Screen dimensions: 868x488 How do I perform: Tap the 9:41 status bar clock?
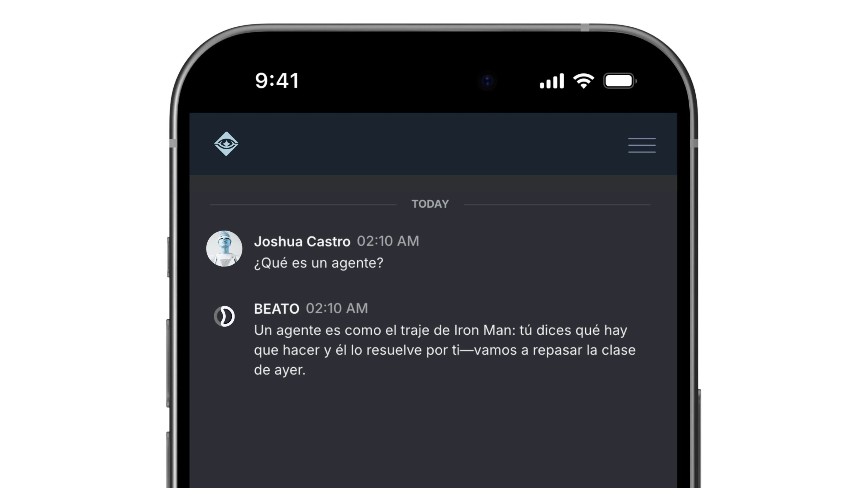point(277,81)
